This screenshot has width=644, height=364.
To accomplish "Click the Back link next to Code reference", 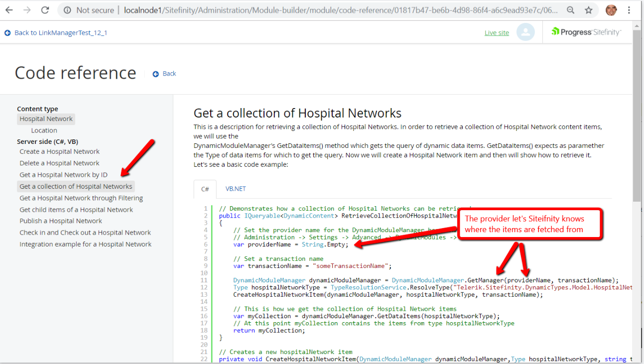I will [x=169, y=74].
